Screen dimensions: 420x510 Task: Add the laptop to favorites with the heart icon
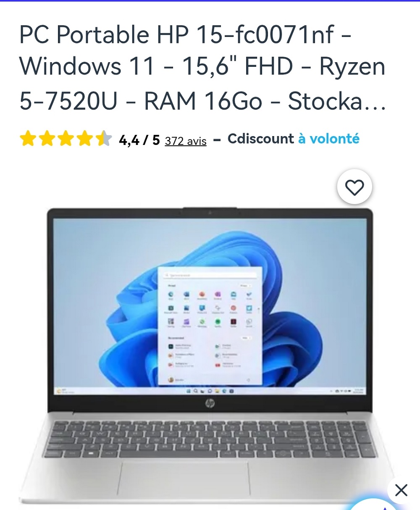354,187
